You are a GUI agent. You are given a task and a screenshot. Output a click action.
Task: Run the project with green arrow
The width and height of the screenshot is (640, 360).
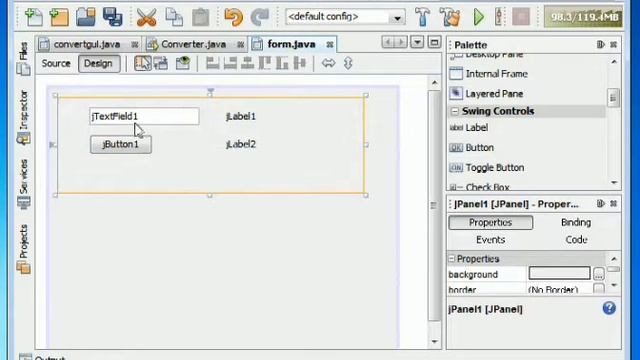479,17
